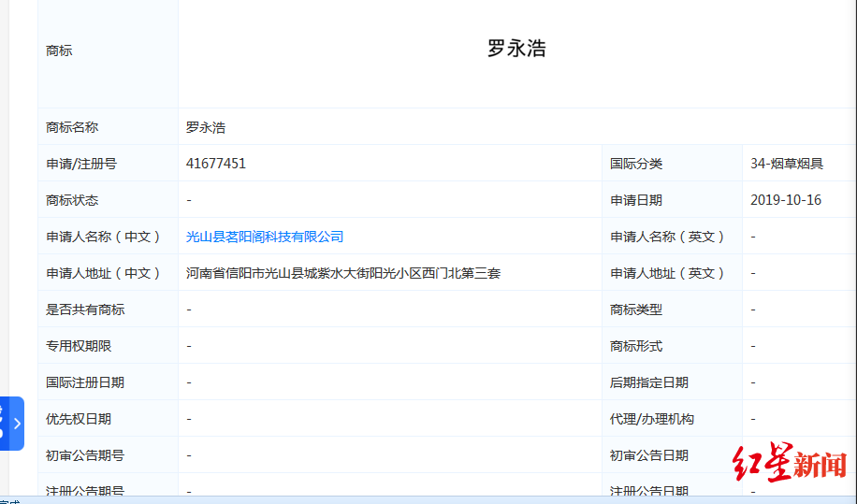857x504 pixels.
Task: Expand the blue side panel arrow
Action: point(17,424)
